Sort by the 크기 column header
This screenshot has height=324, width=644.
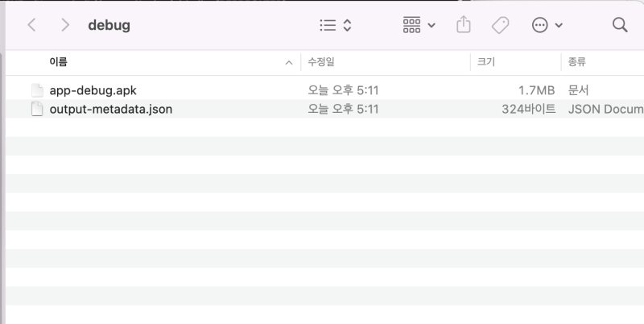[486, 62]
